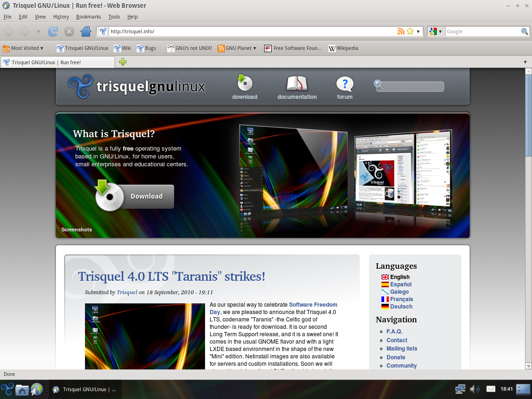Click the Trisquel GNU/Linux taskbar window button
The width and height of the screenshot is (532, 399).
pos(85,389)
